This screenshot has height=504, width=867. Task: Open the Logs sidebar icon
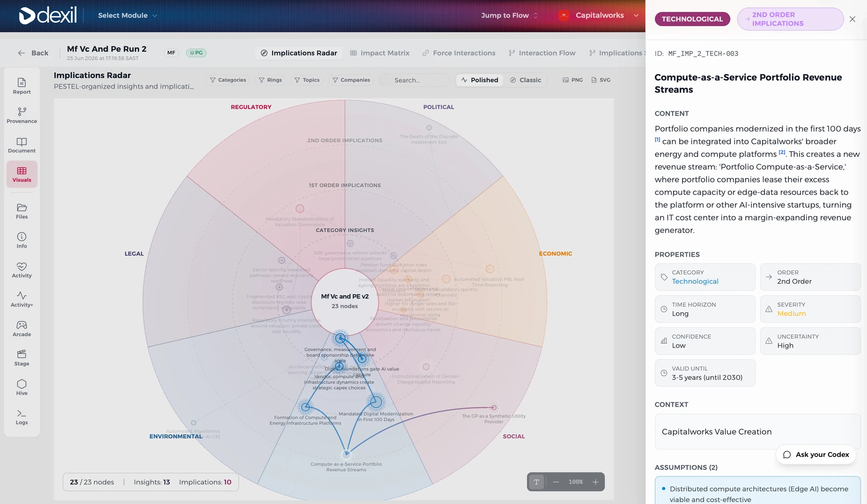coord(22,417)
